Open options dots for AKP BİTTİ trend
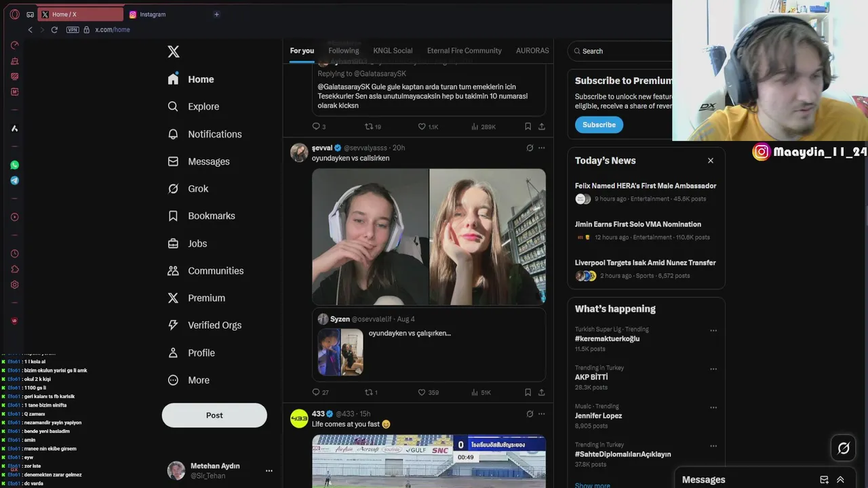The height and width of the screenshot is (488, 868). [713, 369]
